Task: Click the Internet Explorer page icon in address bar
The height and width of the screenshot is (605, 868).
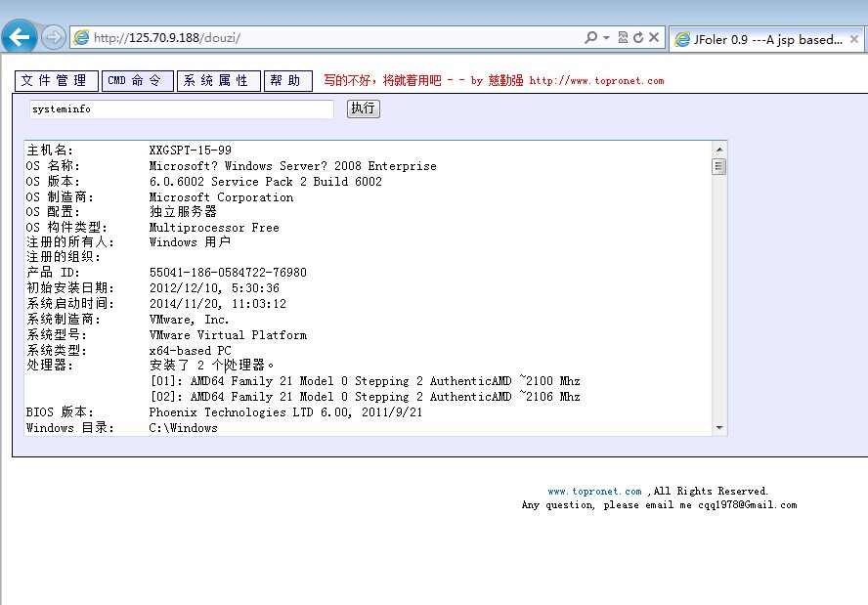Action: 81,38
